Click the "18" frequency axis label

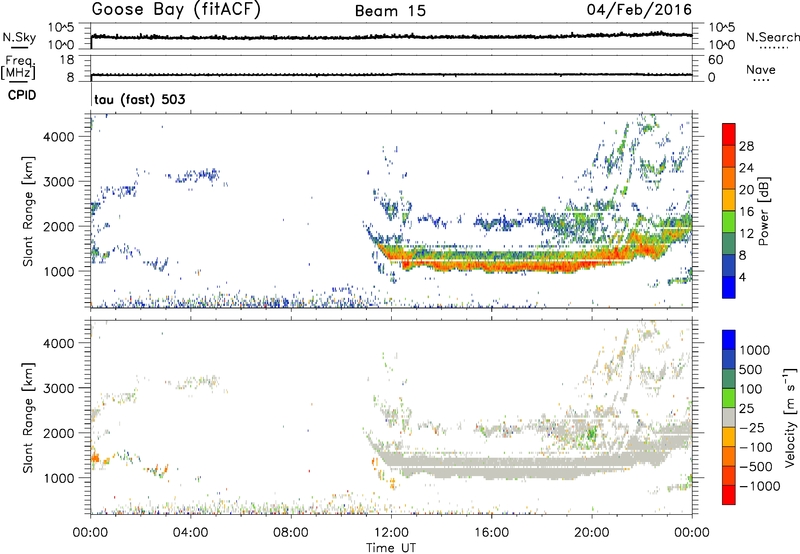point(67,60)
